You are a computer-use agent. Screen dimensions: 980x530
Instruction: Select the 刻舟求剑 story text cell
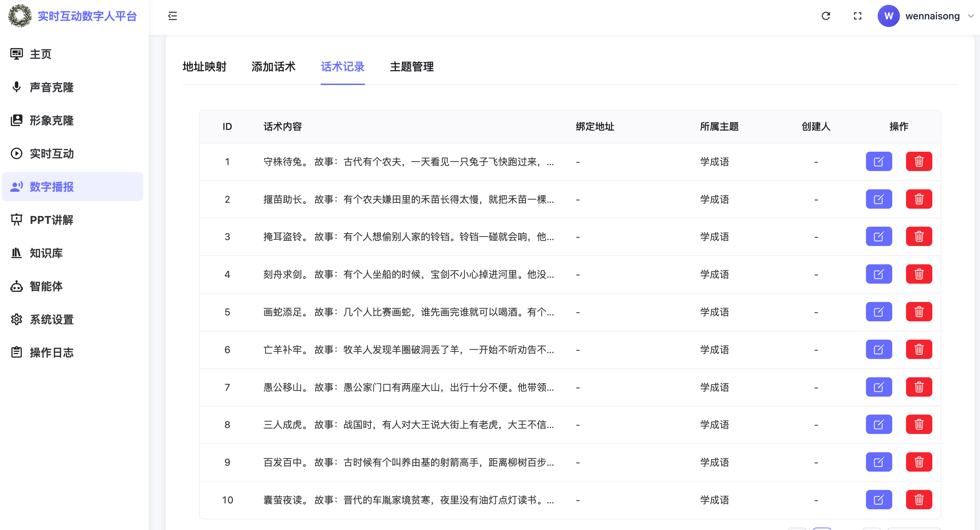coord(408,274)
